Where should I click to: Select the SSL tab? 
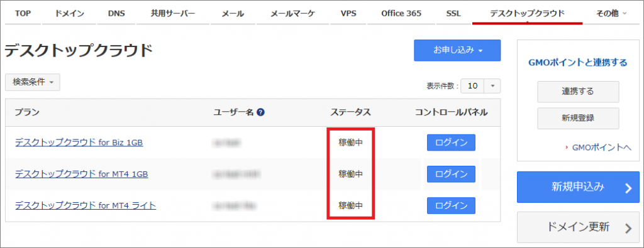click(453, 14)
